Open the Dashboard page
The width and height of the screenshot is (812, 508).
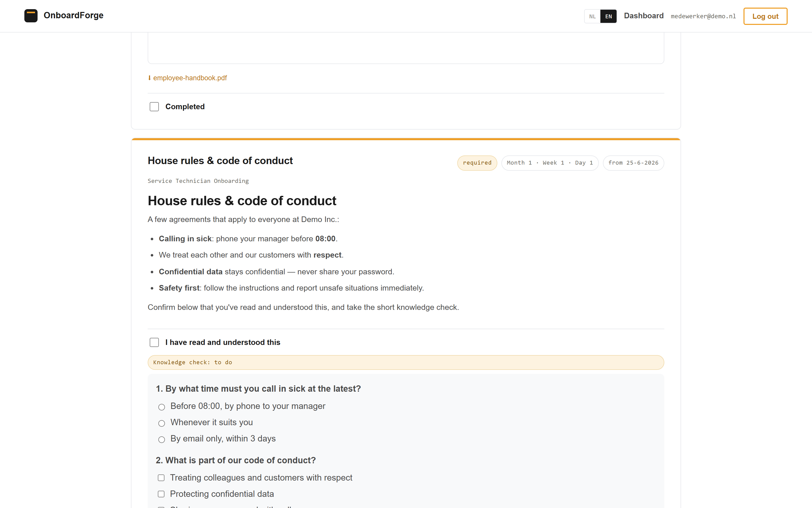pos(644,16)
